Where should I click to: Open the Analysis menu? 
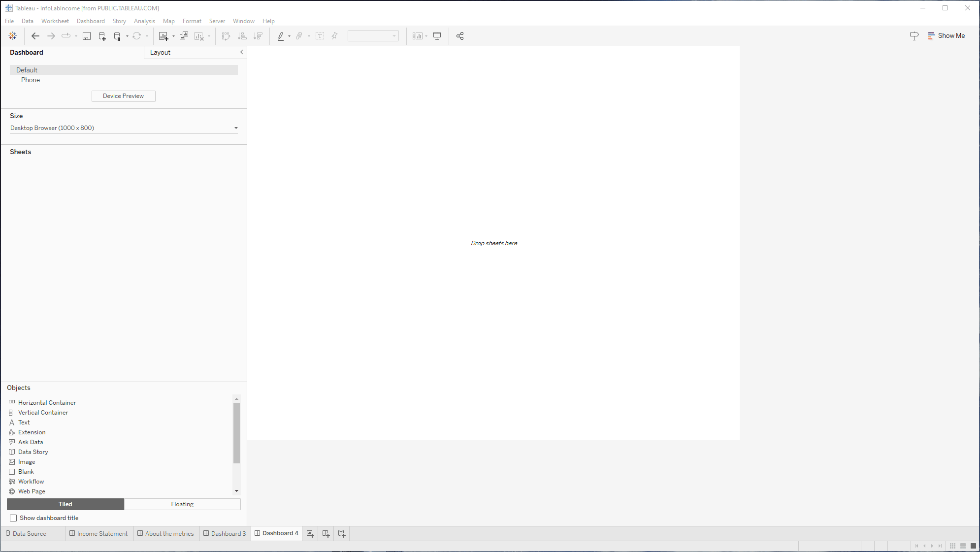click(x=144, y=21)
